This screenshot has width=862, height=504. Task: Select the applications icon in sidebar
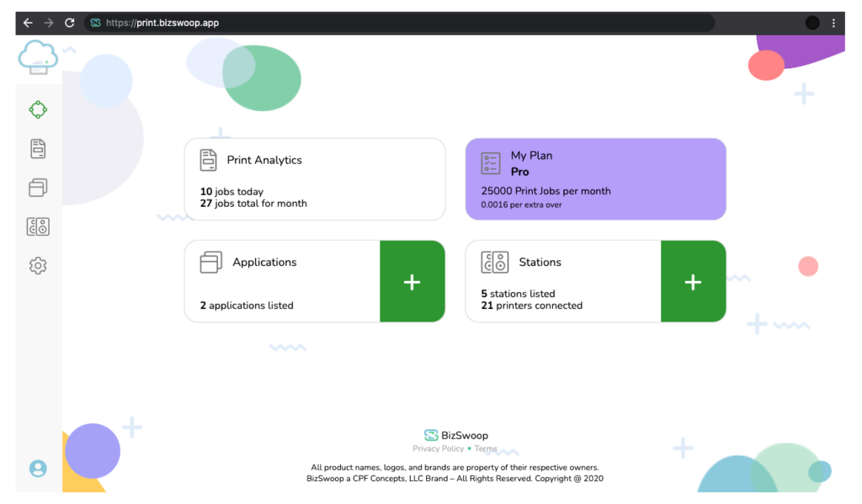click(38, 188)
